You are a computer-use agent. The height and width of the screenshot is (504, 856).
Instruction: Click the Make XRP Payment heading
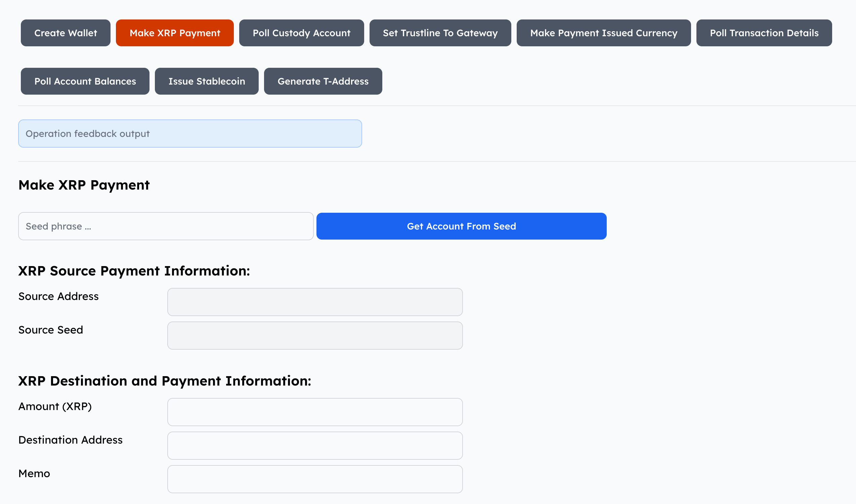(84, 185)
